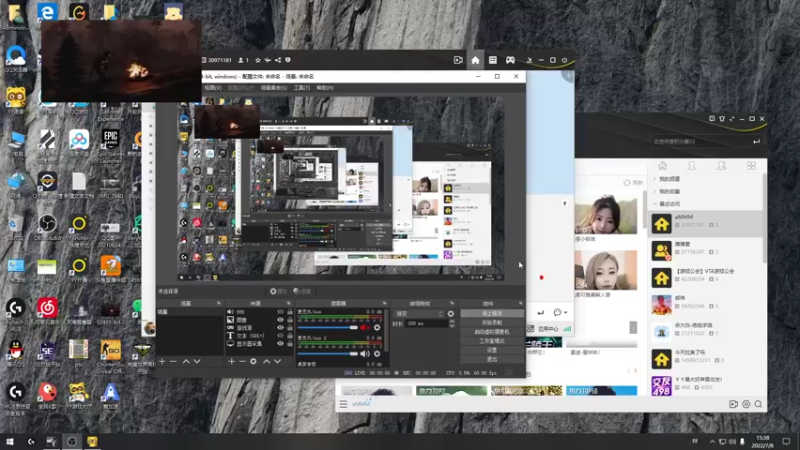Open the scene transition type dropdown

[418, 314]
